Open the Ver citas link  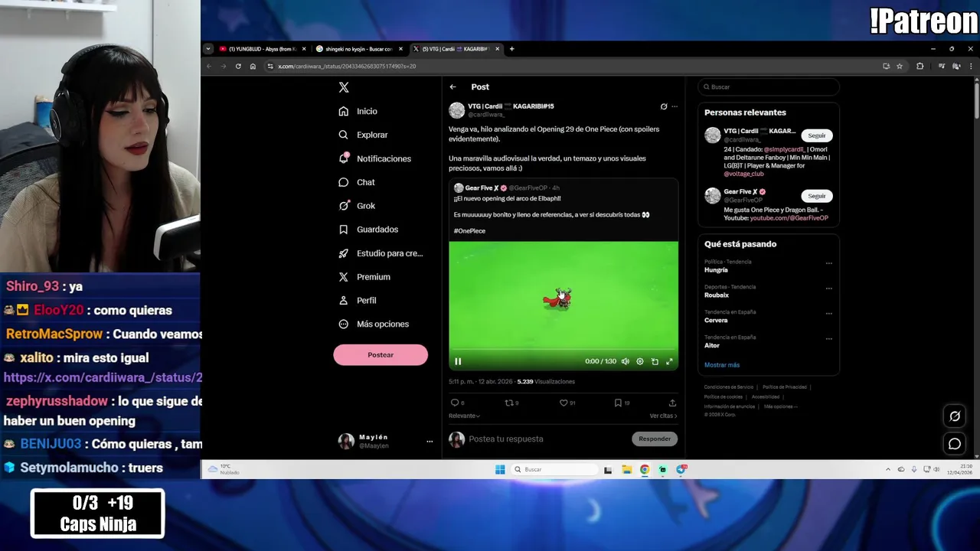(x=663, y=416)
